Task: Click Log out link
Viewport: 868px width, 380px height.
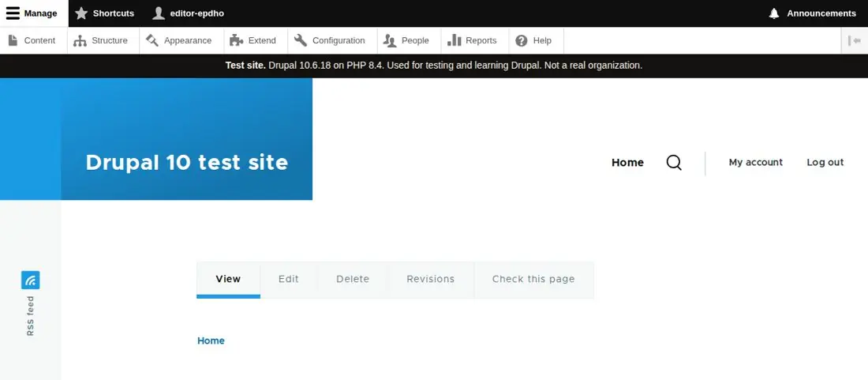Action: [825, 162]
